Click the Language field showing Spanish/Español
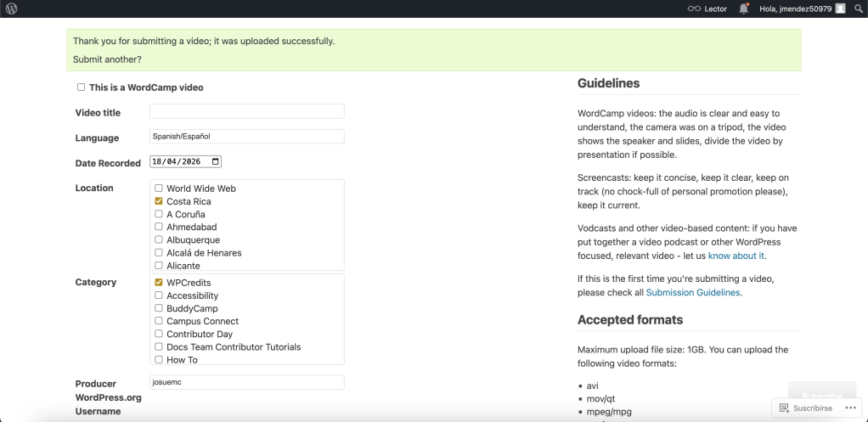Viewport: 868px width, 422px height. pos(246,137)
